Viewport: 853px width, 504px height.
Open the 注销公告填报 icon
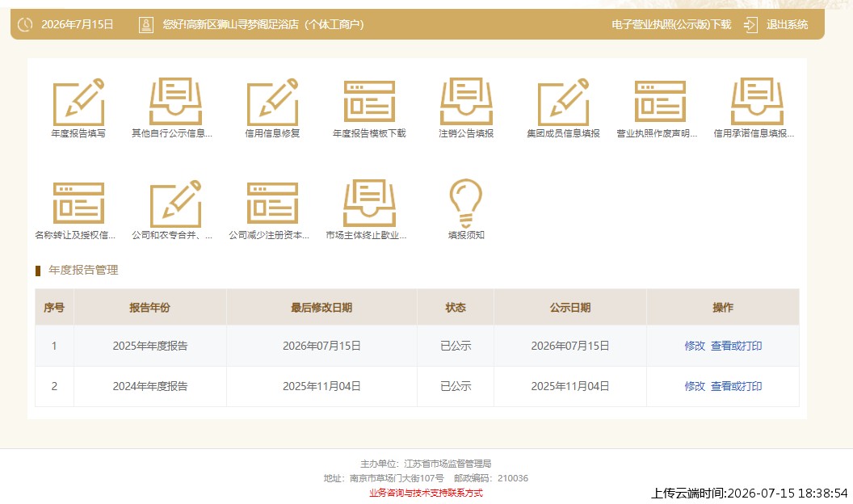pos(466,102)
